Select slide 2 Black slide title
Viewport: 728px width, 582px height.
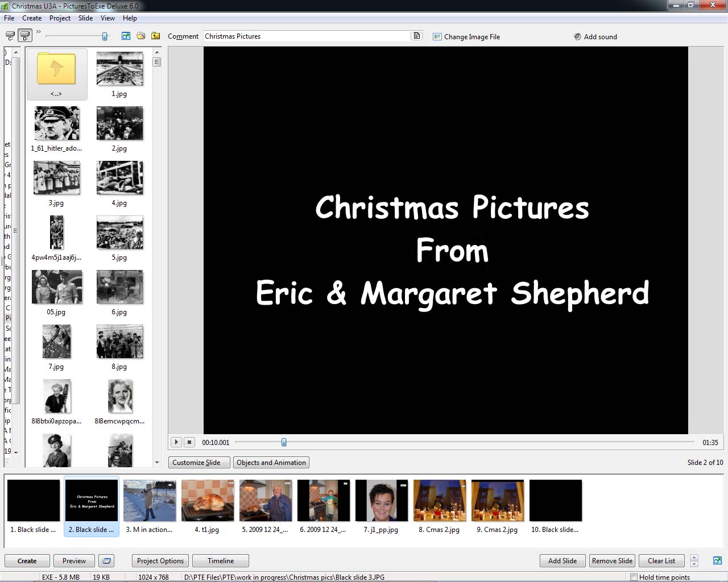[x=92, y=506]
